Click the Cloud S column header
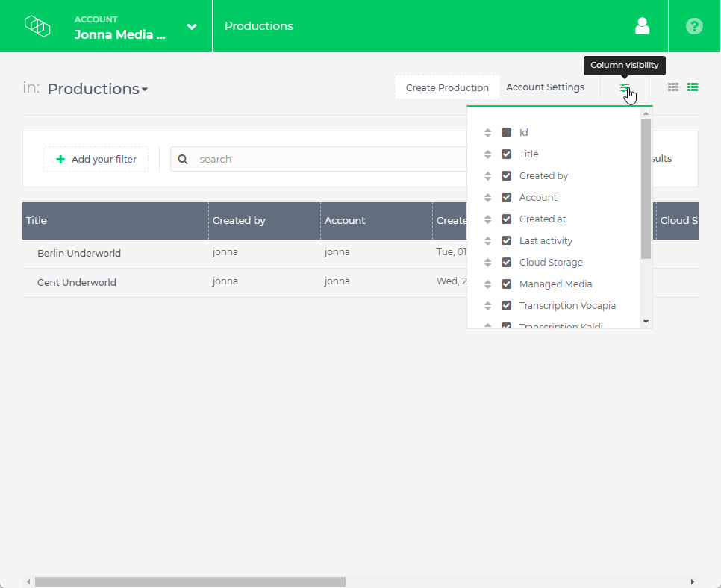The width and height of the screenshot is (721, 588). (x=677, y=221)
